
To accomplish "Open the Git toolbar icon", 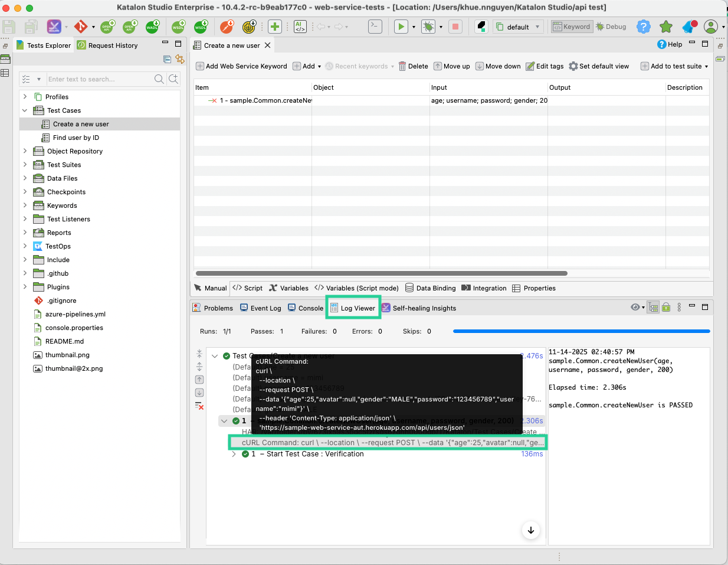I will (x=80, y=27).
